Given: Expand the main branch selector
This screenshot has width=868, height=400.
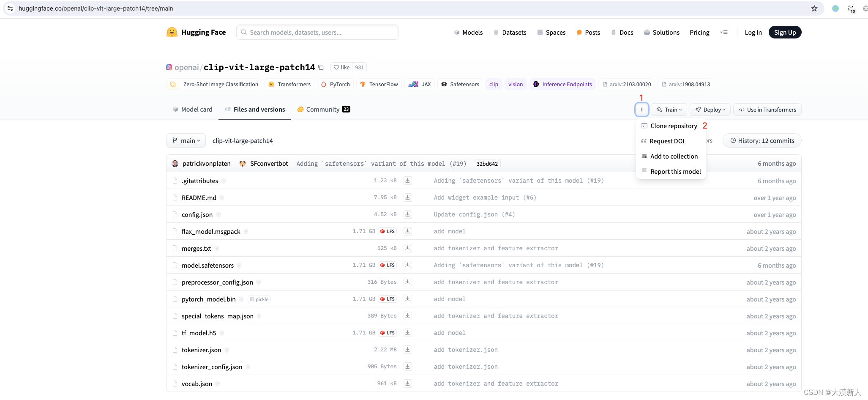Looking at the screenshot, I should tap(186, 141).
